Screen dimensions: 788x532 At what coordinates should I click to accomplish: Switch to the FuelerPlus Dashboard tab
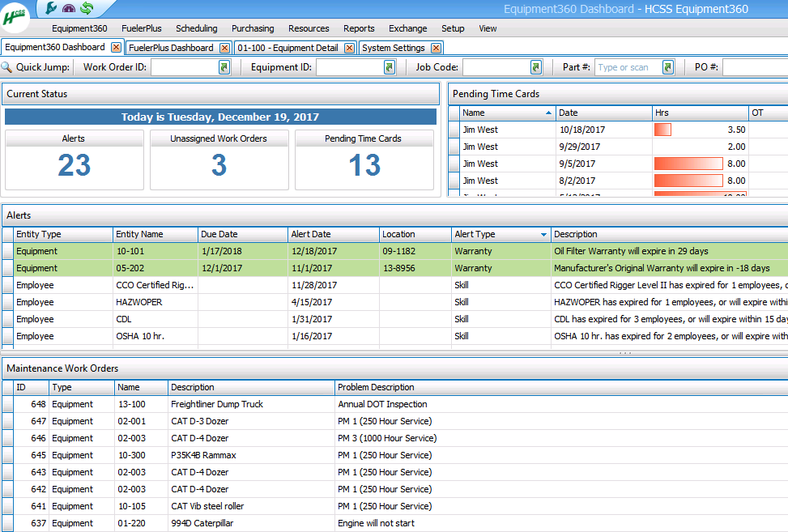tap(171, 49)
